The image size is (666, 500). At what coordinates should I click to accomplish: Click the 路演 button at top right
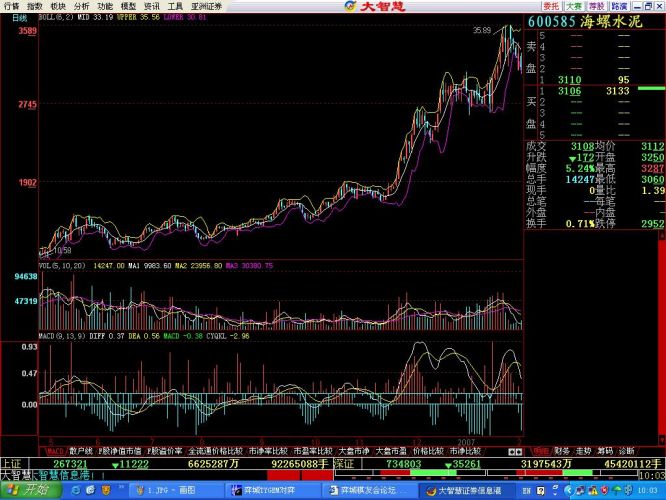pyautogui.click(x=619, y=6)
